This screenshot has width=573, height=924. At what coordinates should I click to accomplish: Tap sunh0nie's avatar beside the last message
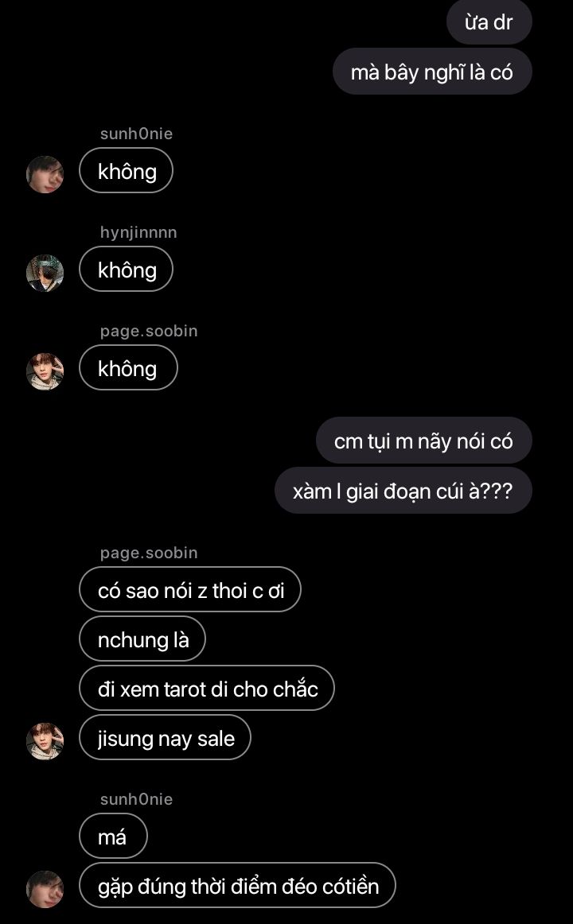[x=45, y=889]
